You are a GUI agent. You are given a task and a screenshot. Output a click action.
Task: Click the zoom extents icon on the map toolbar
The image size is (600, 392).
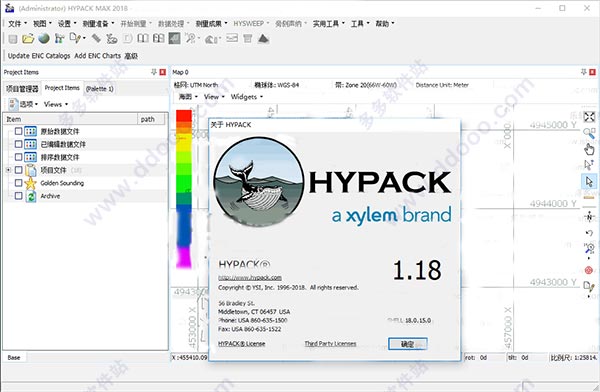(x=589, y=117)
